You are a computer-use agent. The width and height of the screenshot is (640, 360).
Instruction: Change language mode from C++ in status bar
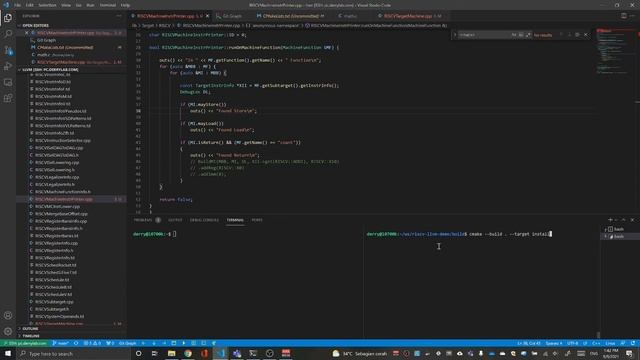(x=596, y=343)
